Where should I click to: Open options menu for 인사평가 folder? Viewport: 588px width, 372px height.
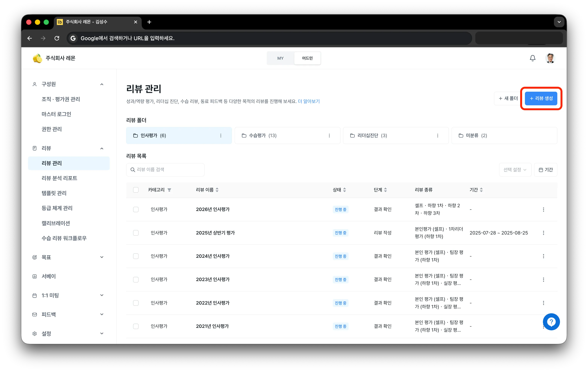(221, 135)
